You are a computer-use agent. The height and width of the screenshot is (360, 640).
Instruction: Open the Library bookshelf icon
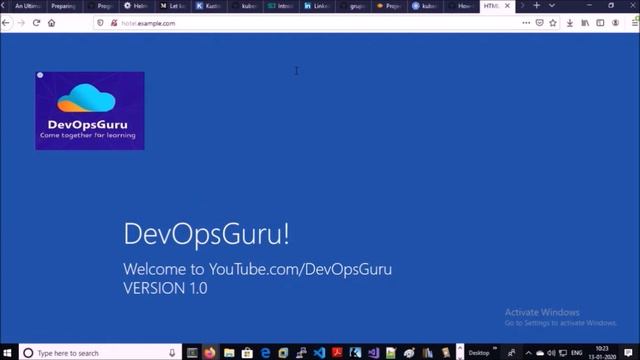[x=585, y=23]
